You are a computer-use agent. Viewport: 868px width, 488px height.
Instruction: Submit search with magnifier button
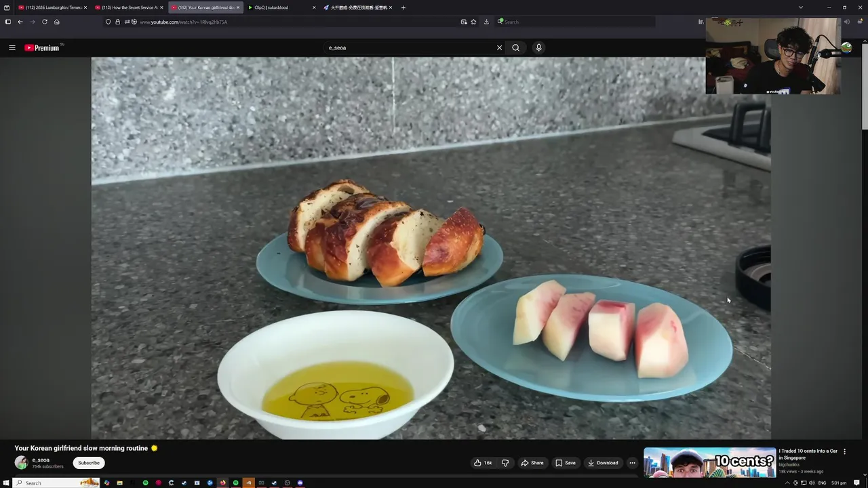pos(515,47)
